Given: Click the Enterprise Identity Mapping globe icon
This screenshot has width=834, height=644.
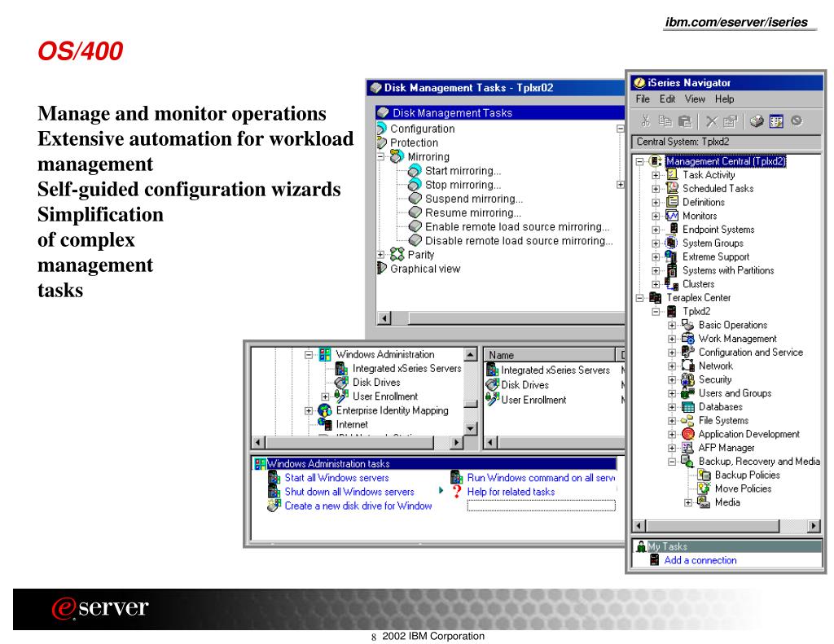Looking at the screenshot, I should pyautogui.click(x=324, y=410).
